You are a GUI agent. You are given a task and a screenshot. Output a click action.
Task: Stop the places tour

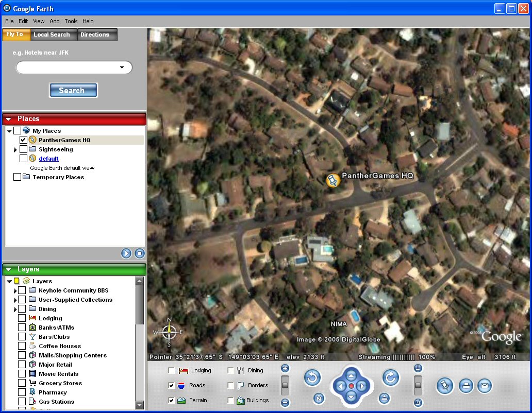(x=140, y=253)
